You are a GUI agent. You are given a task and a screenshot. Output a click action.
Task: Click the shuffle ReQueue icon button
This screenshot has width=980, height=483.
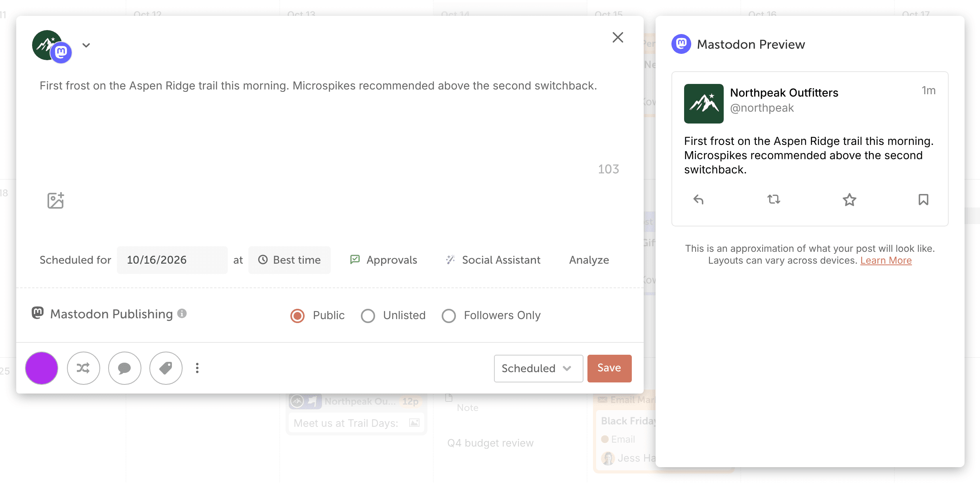pyautogui.click(x=83, y=368)
